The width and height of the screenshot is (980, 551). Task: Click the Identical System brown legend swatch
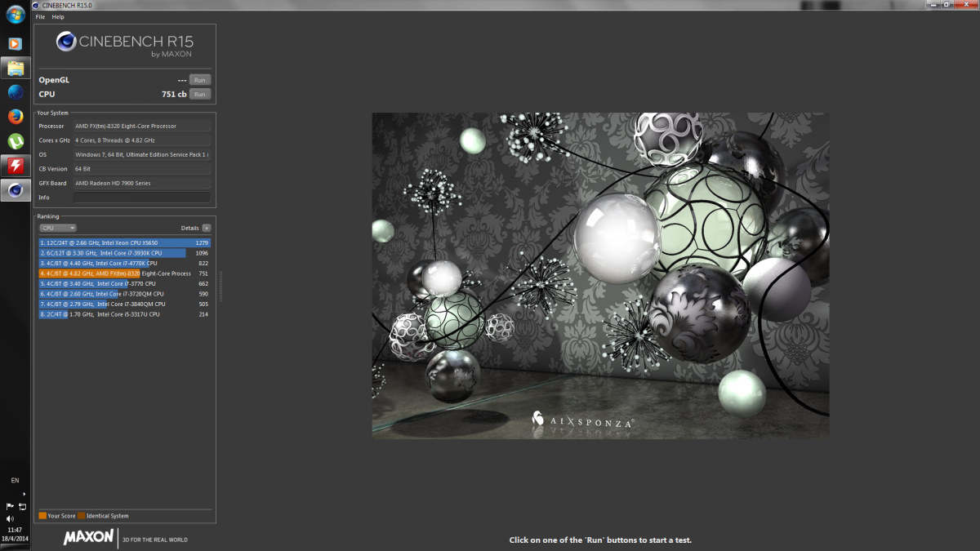click(82, 516)
